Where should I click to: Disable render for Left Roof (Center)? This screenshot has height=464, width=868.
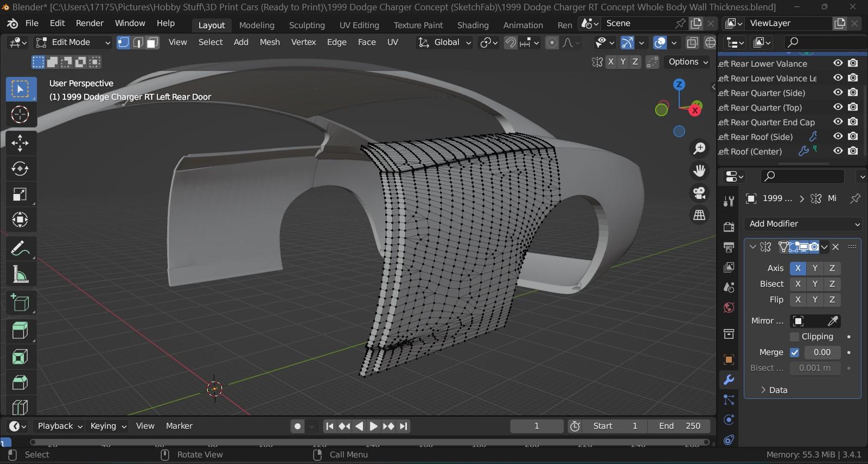click(853, 151)
